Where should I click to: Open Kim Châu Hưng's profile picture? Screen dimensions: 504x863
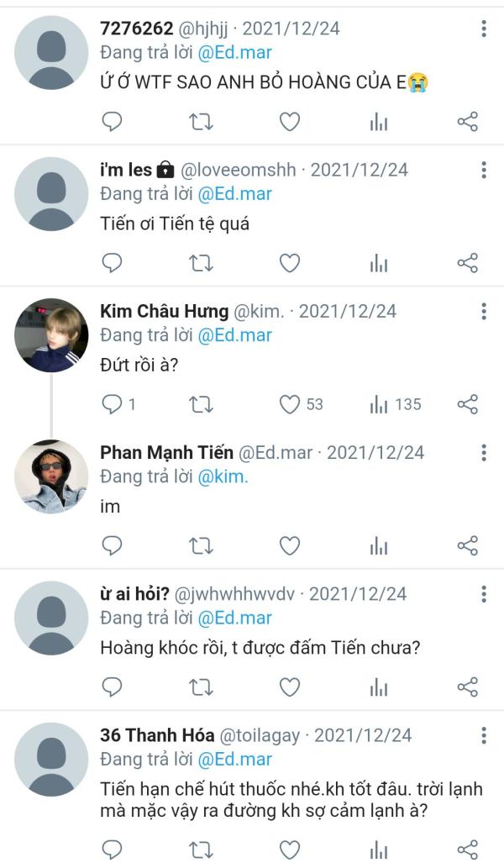coord(51,335)
